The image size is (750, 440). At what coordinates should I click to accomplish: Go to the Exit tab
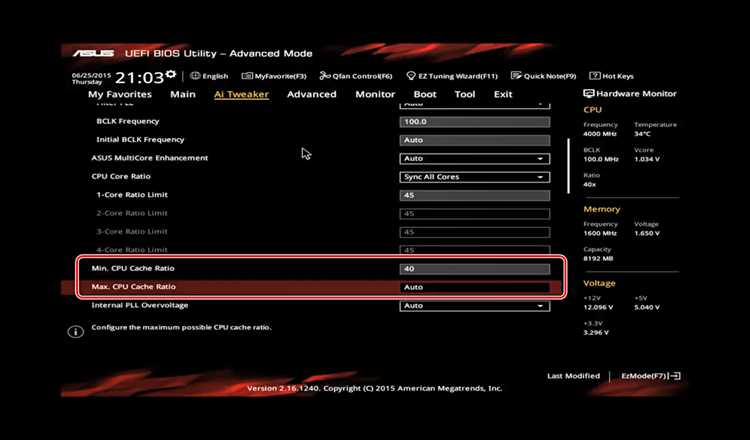(x=503, y=94)
